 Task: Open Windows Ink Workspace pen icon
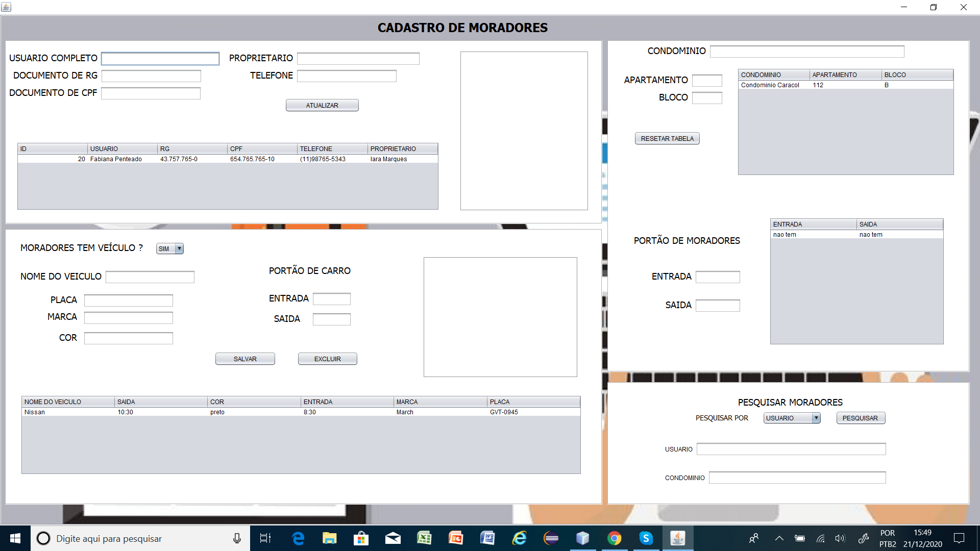864,538
